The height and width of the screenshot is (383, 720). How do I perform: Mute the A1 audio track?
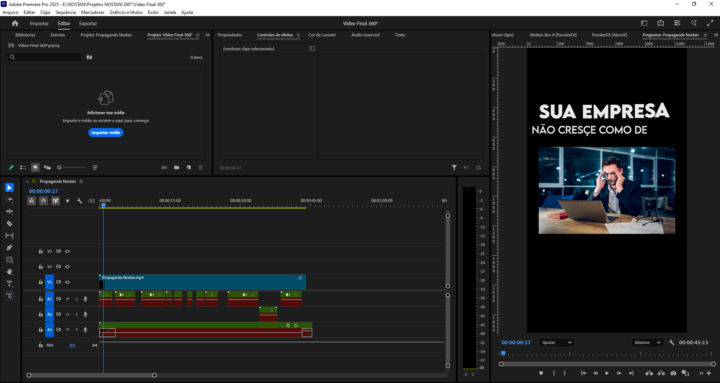coord(68,299)
